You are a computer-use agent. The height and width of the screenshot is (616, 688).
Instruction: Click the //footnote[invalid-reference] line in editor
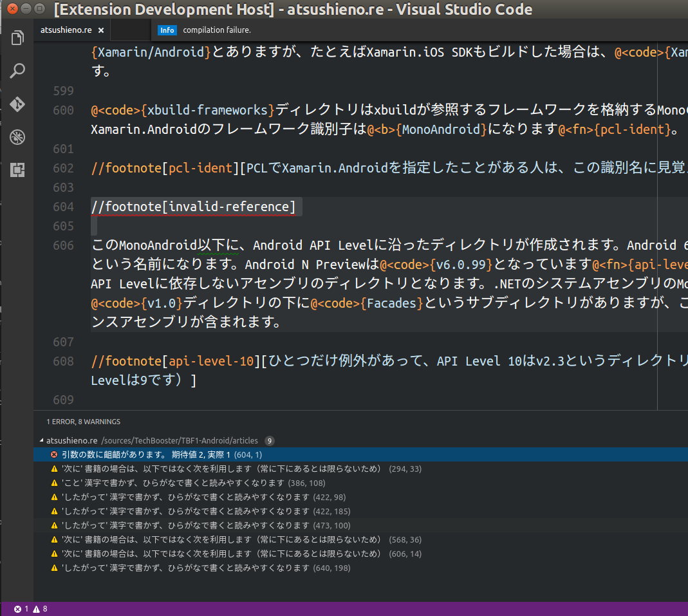(x=193, y=207)
